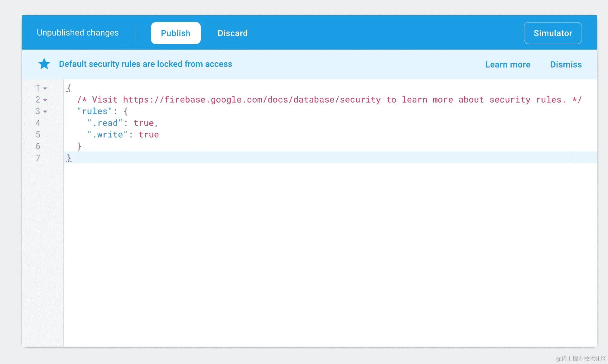
Task: Discard the unpublished changes
Action: click(232, 33)
